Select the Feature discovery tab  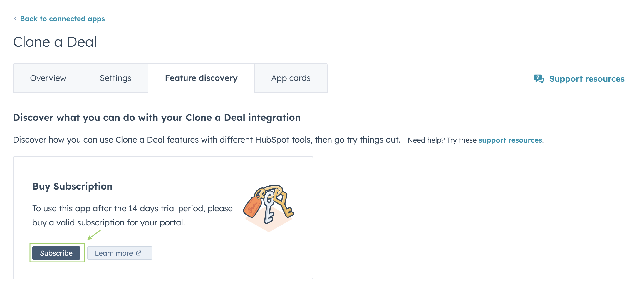(201, 78)
